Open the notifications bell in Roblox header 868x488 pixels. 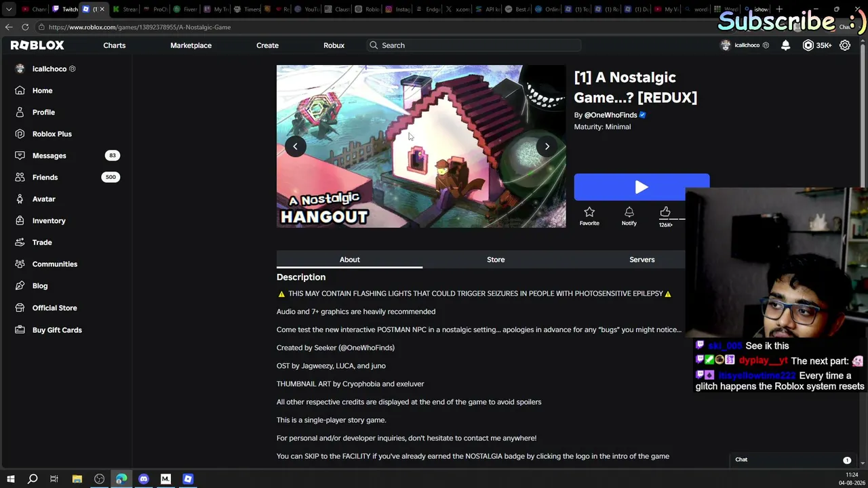(785, 45)
